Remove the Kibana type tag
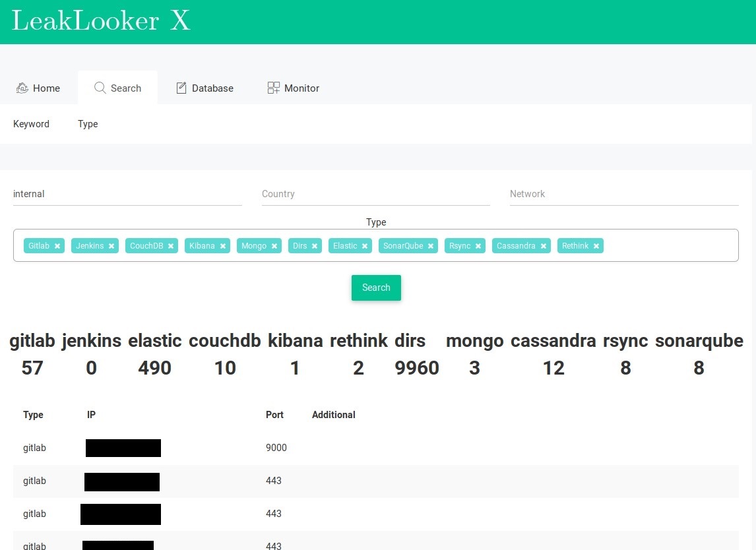 coord(223,246)
